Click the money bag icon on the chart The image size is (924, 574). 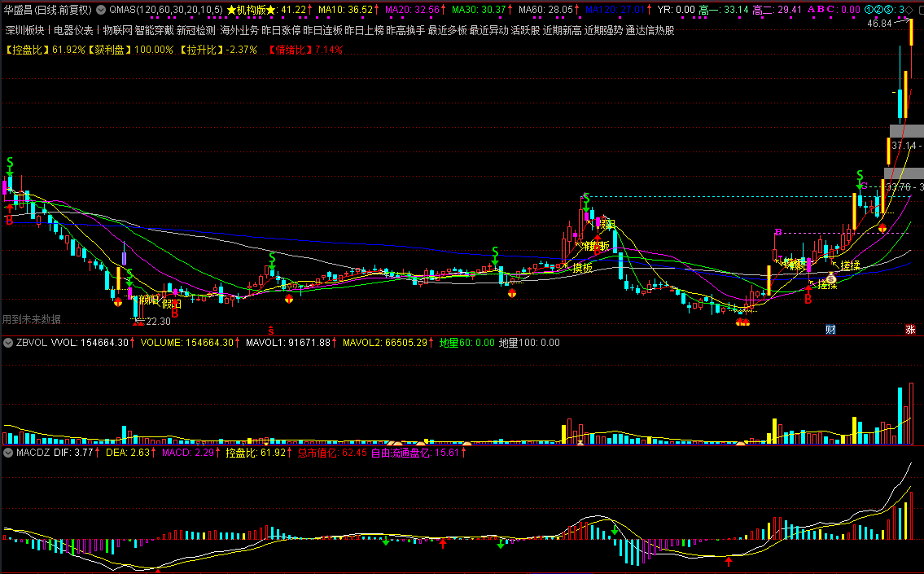click(831, 278)
